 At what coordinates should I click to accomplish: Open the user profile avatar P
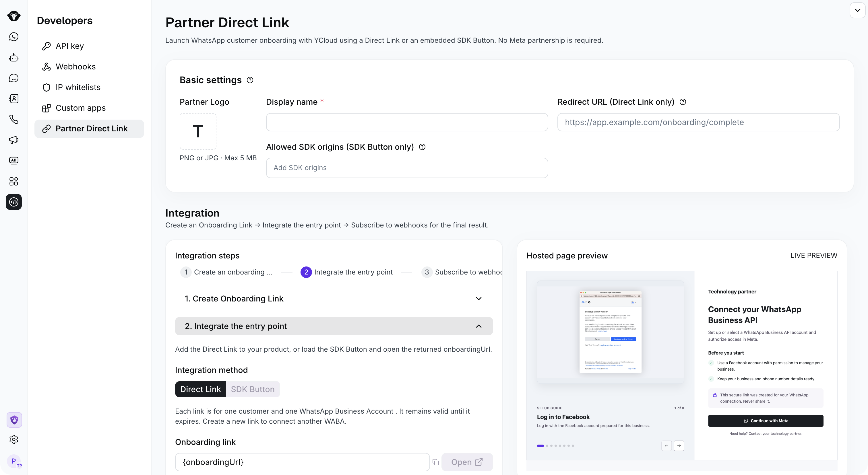pos(14,461)
